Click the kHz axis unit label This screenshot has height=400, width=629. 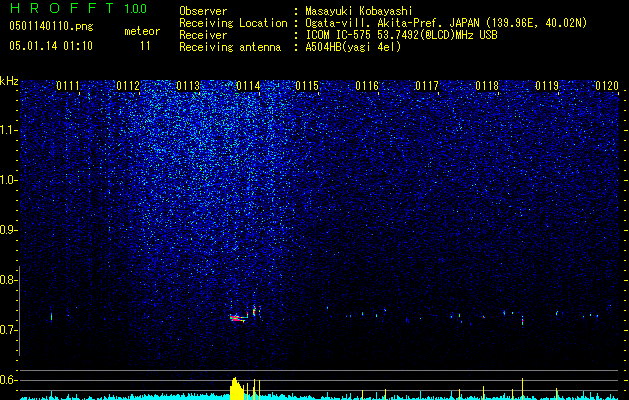[9, 81]
